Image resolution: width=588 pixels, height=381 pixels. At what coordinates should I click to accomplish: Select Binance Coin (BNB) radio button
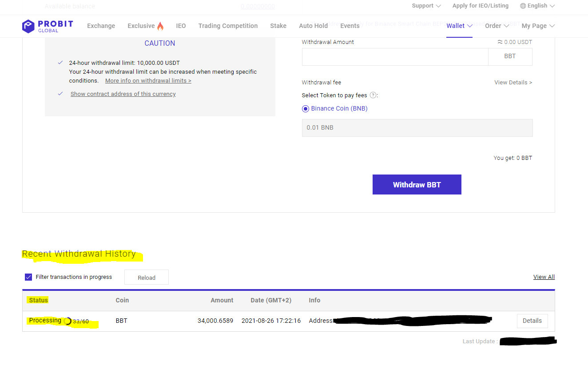tap(306, 109)
